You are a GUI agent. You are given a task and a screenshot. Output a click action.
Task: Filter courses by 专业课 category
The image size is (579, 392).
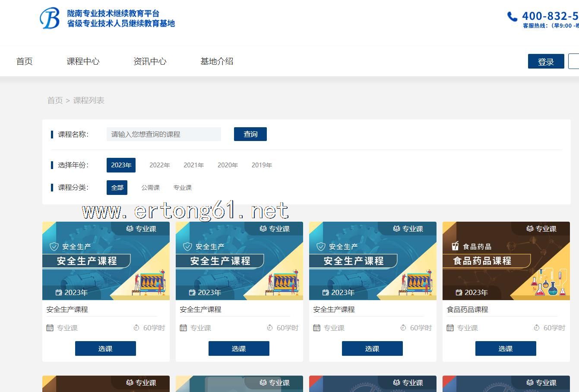(182, 188)
